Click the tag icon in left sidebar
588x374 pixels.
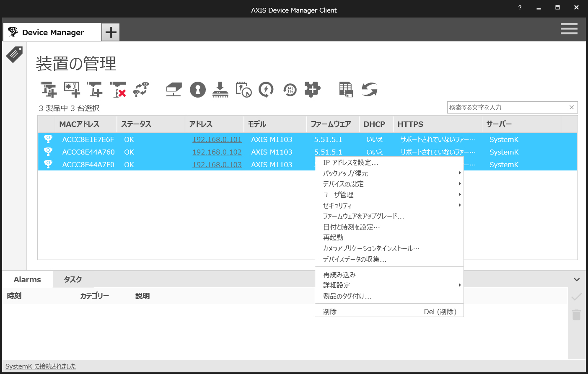[x=14, y=54]
